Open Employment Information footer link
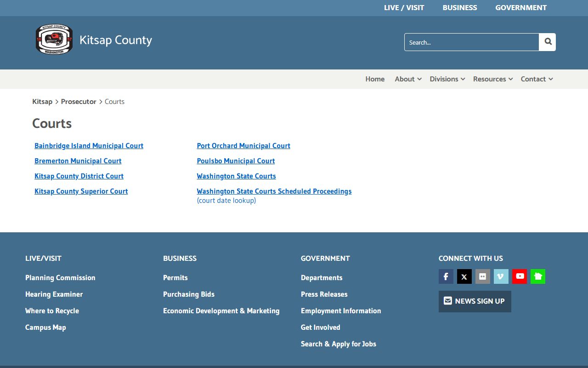The height and width of the screenshot is (368, 588). [x=341, y=311]
